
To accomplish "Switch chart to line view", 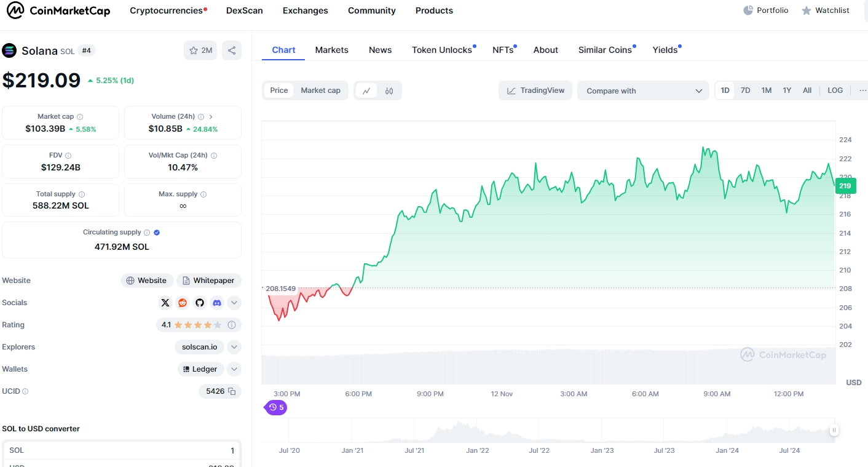I will pos(366,91).
